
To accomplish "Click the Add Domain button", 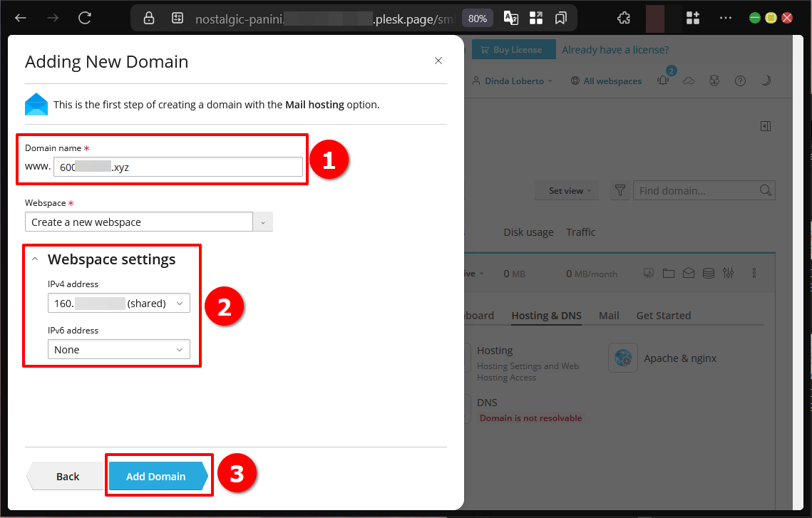I will 156,477.
